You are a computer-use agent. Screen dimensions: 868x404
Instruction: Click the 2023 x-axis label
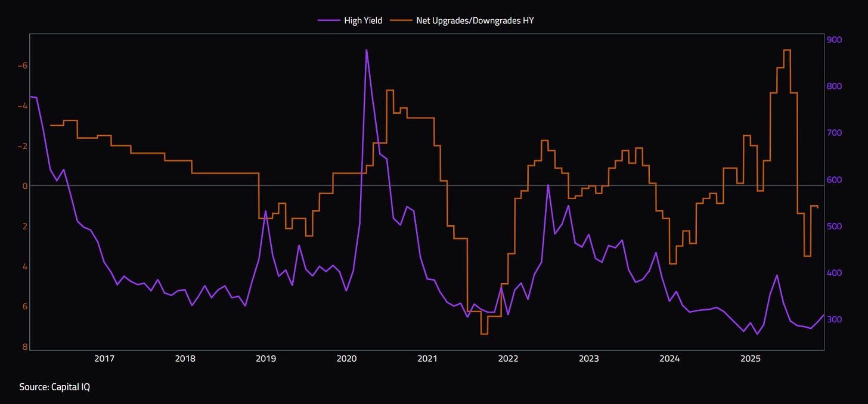pyautogui.click(x=589, y=358)
